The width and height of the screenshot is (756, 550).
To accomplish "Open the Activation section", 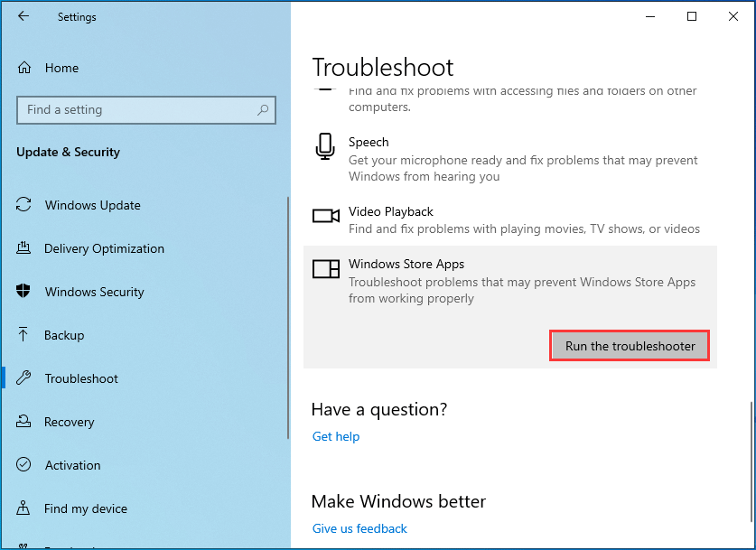I will (x=73, y=466).
